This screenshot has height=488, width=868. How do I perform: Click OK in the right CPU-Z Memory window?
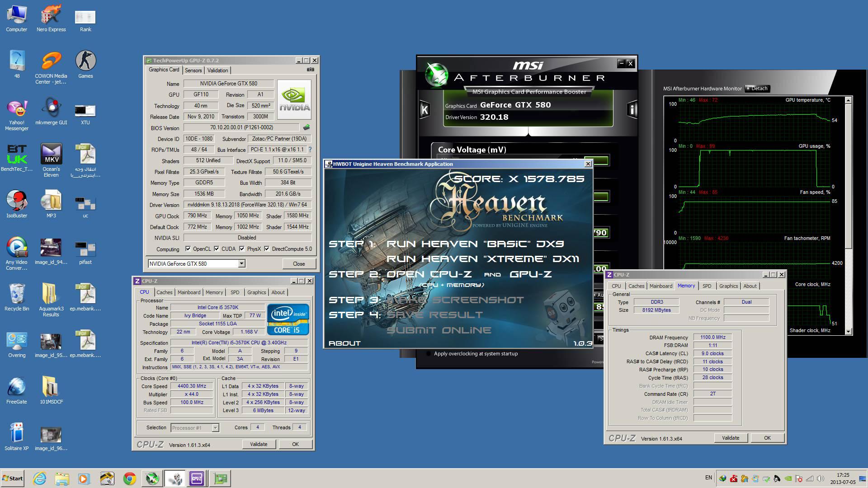(767, 438)
